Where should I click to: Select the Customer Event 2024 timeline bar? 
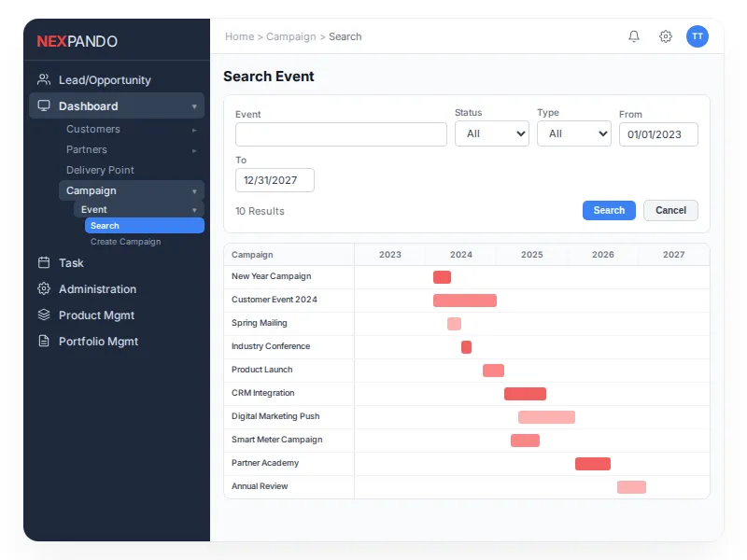click(x=465, y=301)
